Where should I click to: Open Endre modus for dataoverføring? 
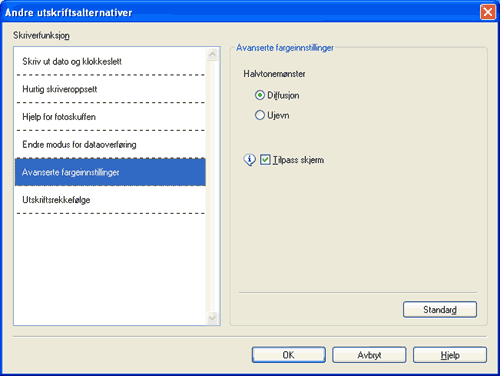click(110, 144)
